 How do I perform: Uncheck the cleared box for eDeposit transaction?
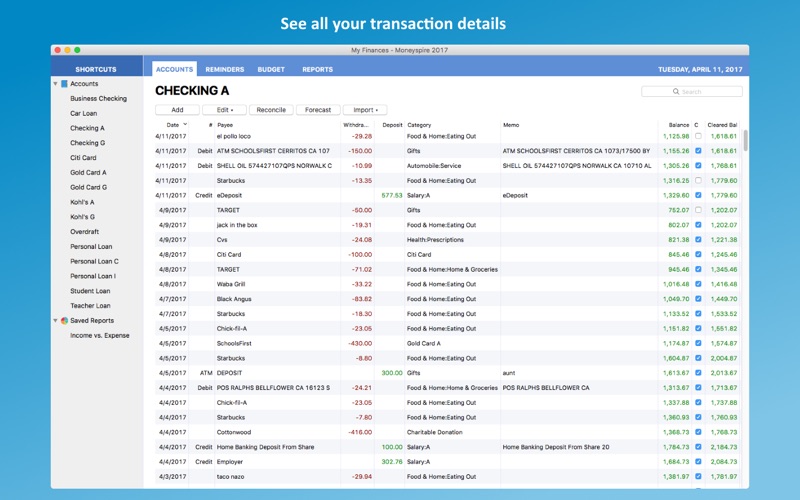(x=698, y=195)
